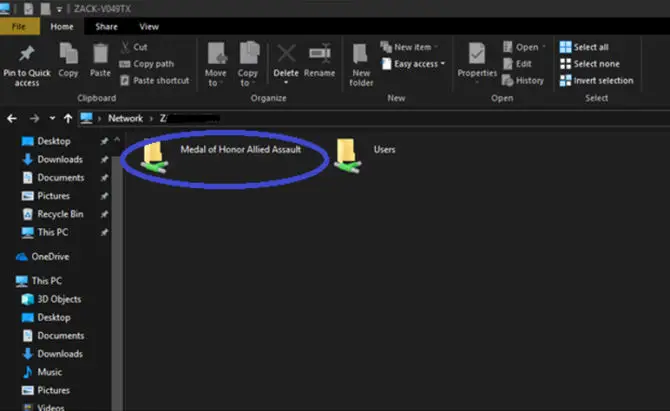Image resolution: width=670 pixels, height=411 pixels.
Task: Open 3D Objects under This PC
Action: 51,299
